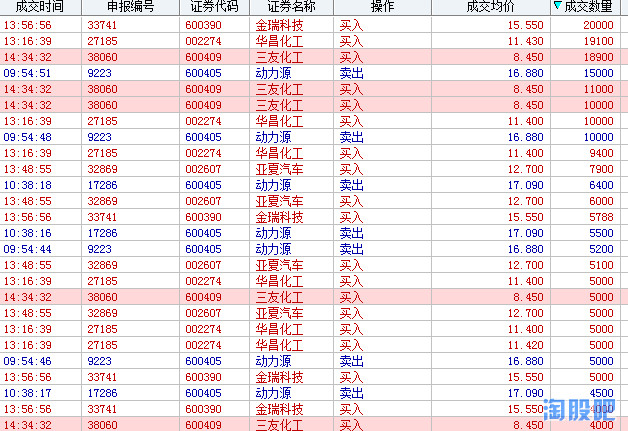
Task: Click price 8.450 in the 11000 quantity row
Action: coord(528,89)
